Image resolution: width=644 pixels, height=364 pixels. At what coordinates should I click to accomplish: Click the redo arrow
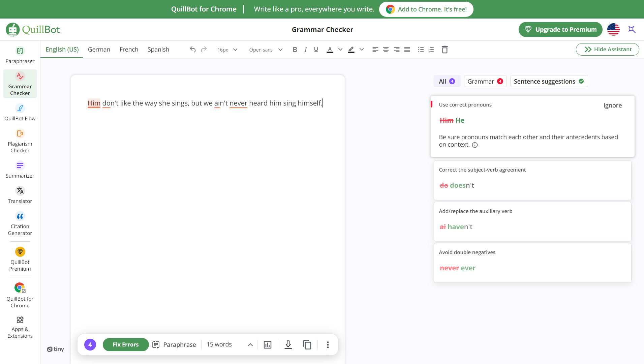[204, 50]
